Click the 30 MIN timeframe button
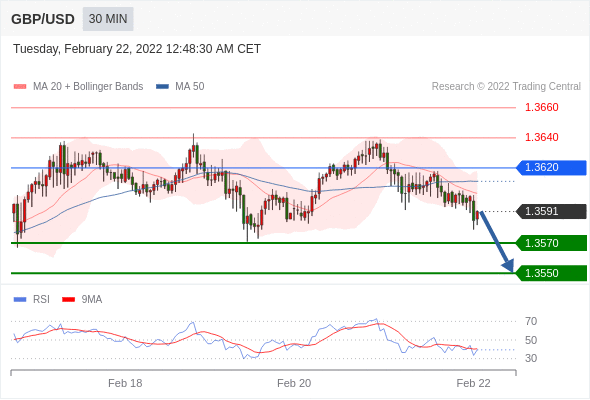This screenshot has width=590, height=400. click(108, 19)
